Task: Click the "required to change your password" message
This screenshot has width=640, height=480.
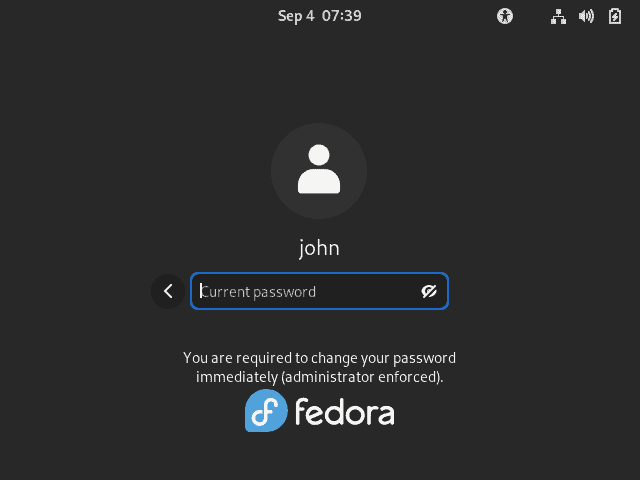Action: (319, 358)
